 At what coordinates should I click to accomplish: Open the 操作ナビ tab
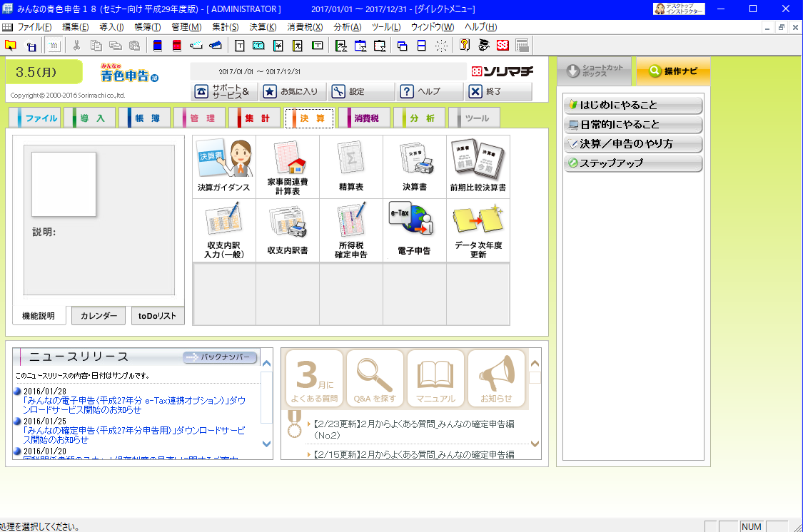[x=673, y=71]
